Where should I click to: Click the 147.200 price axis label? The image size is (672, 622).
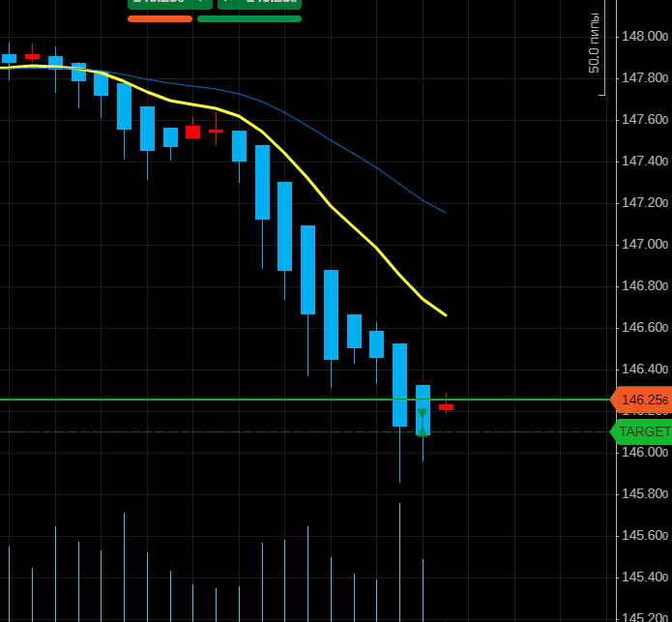click(x=645, y=202)
